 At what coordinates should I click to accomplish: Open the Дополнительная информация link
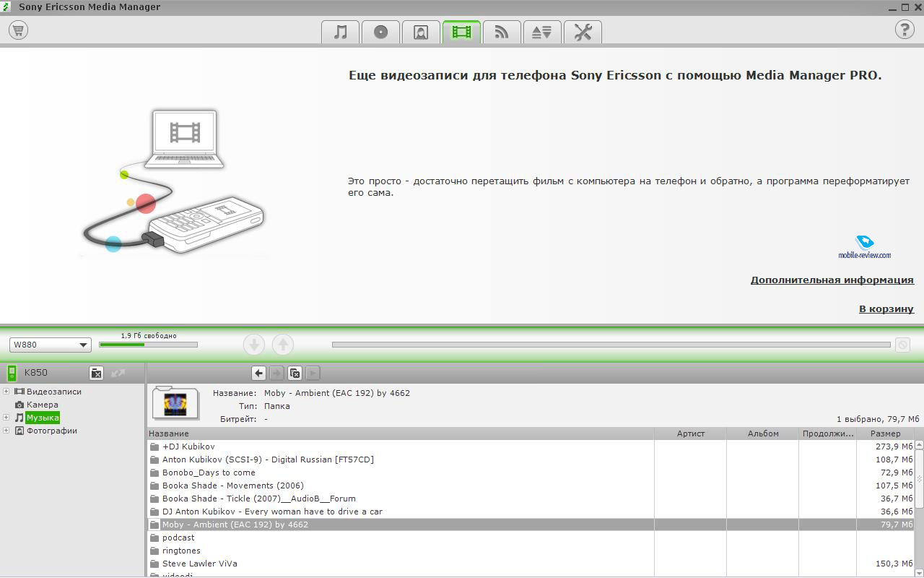point(832,280)
